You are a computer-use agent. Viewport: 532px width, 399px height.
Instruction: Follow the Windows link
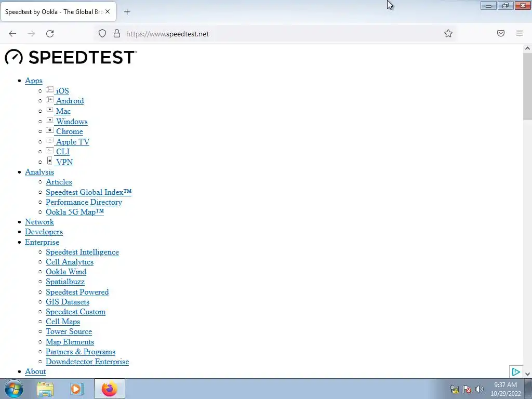coord(72,122)
